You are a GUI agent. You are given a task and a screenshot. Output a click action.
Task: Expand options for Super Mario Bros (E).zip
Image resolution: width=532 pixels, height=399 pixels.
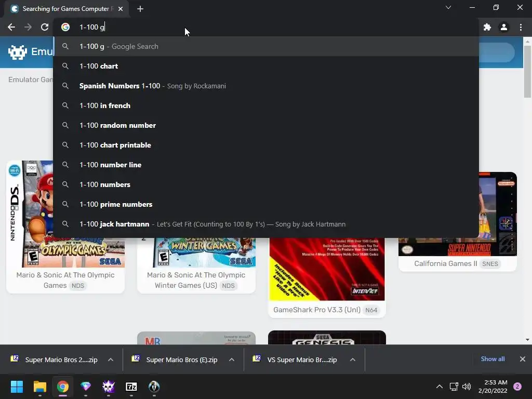click(231, 360)
